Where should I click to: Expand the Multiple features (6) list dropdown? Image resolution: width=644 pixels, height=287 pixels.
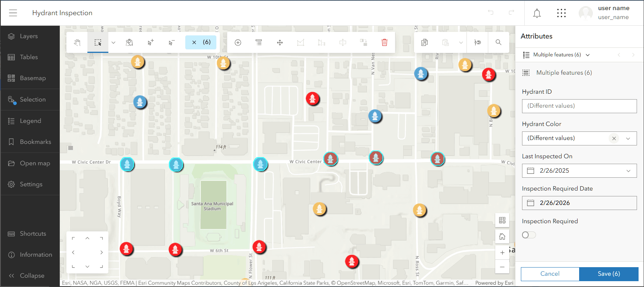pos(556,55)
